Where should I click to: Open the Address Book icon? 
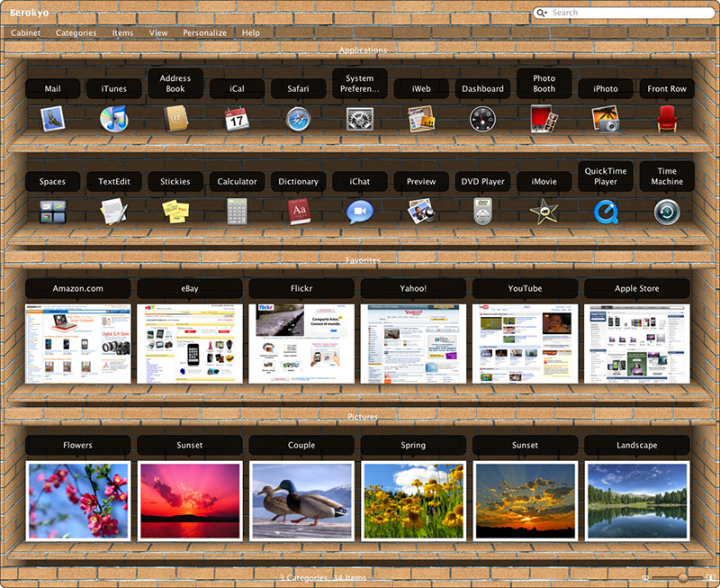[x=175, y=119]
